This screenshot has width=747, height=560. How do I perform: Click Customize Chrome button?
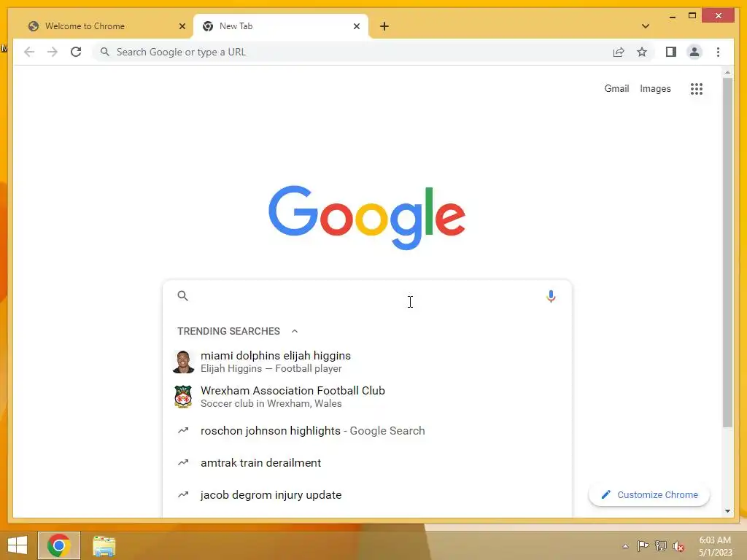(x=649, y=495)
